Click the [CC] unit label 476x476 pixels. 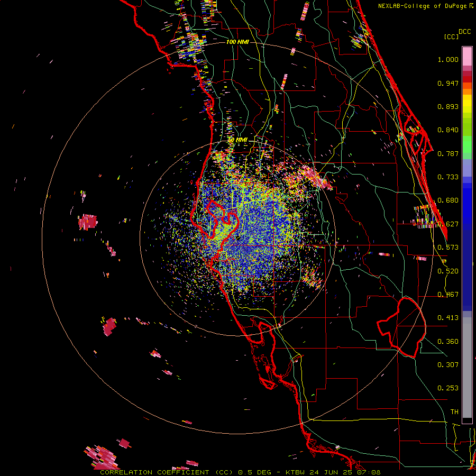coord(451,36)
